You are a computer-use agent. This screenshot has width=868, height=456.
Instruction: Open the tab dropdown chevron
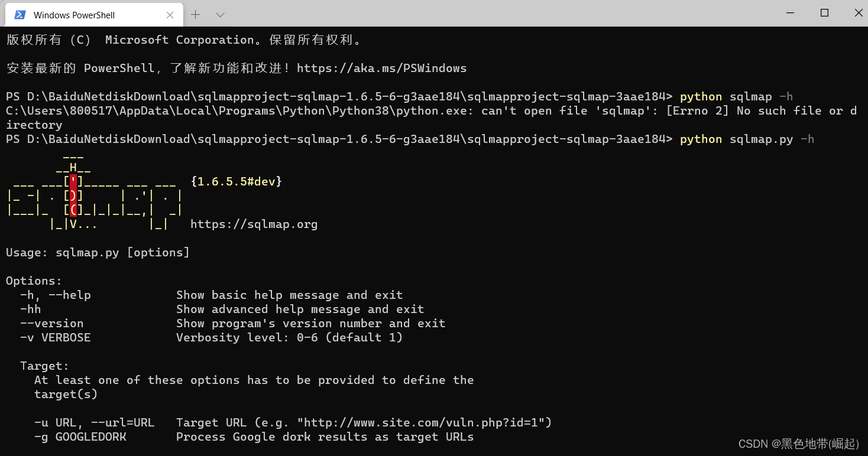[x=219, y=14]
